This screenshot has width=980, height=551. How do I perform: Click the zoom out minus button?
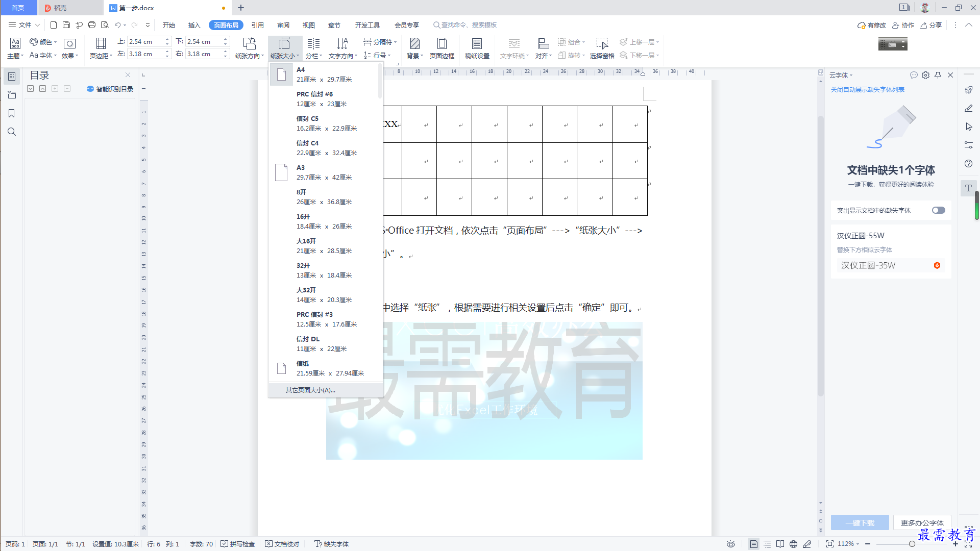click(868, 544)
